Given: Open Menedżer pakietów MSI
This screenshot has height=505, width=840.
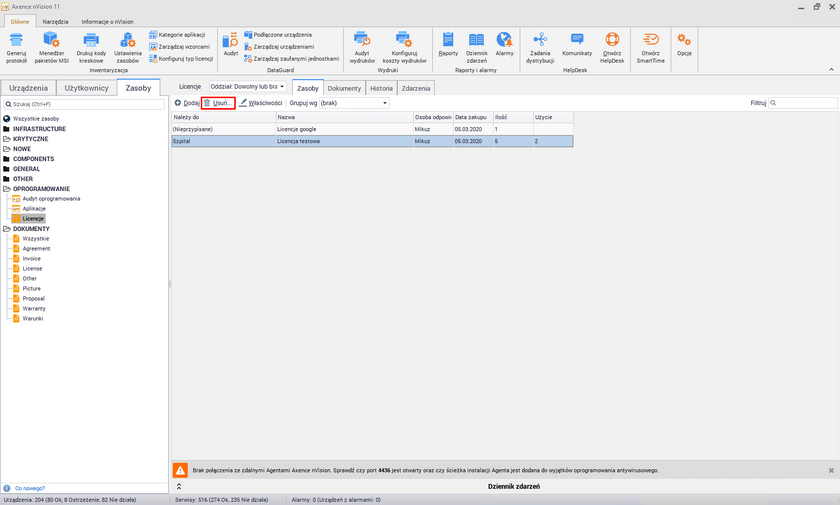Looking at the screenshot, I should (51, 40).
